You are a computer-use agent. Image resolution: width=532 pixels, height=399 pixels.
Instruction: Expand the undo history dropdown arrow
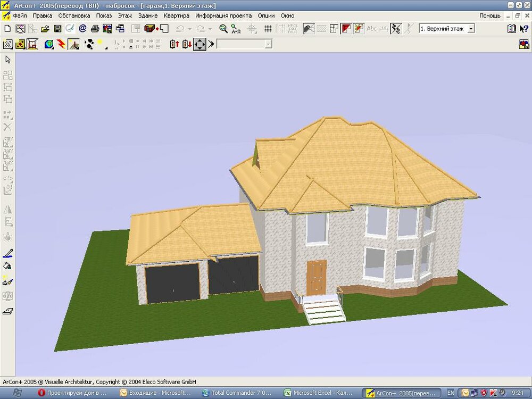click(x=190, y=29)
